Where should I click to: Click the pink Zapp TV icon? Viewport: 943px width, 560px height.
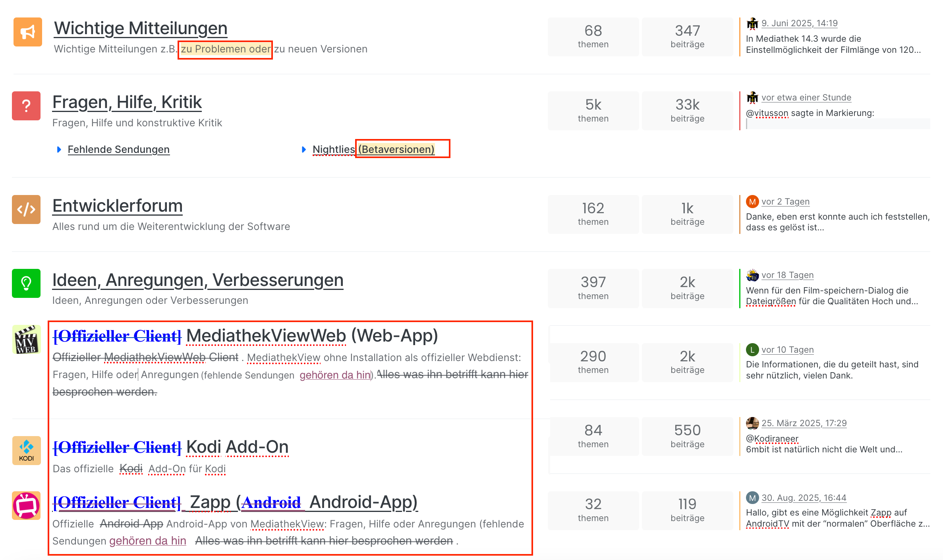[26, 506]
